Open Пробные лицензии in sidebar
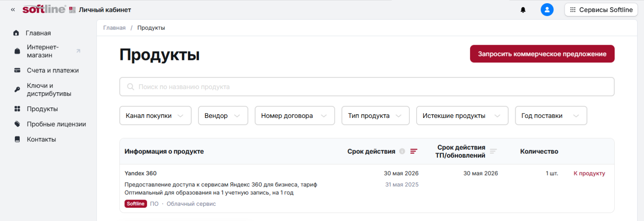This screenshot has width=644, height=221. pos(56,124)
